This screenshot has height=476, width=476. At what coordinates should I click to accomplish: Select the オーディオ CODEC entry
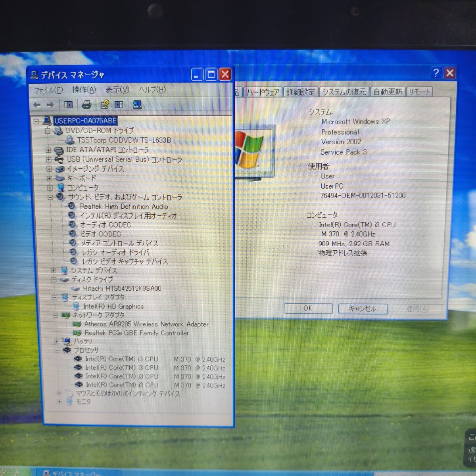click(x=106, y=225)
